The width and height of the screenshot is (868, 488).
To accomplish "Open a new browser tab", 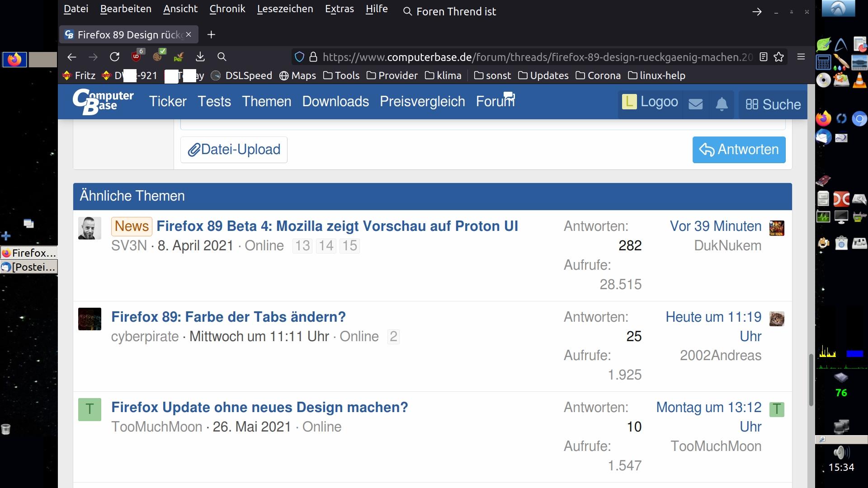I will click(211, 35).
